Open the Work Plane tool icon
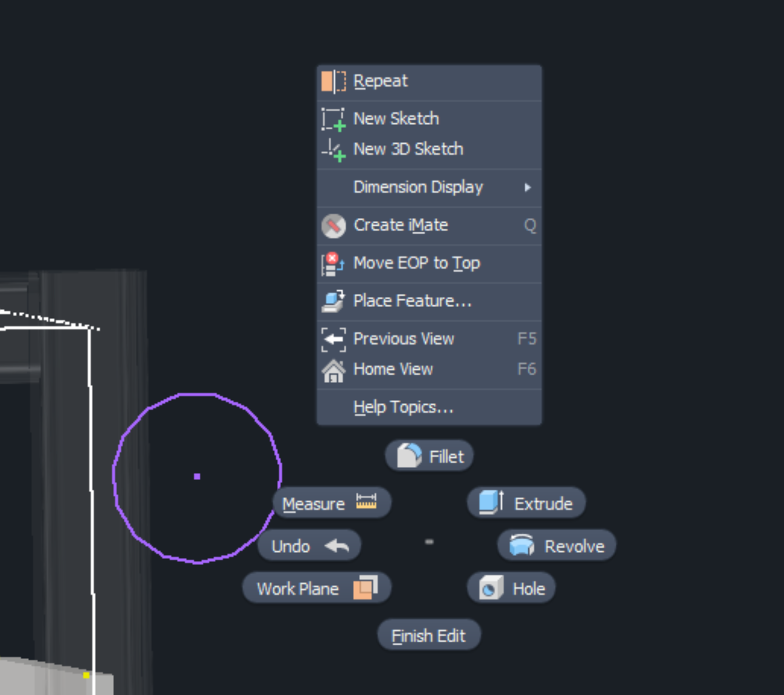The image size is (784, 695). (364, 587)
